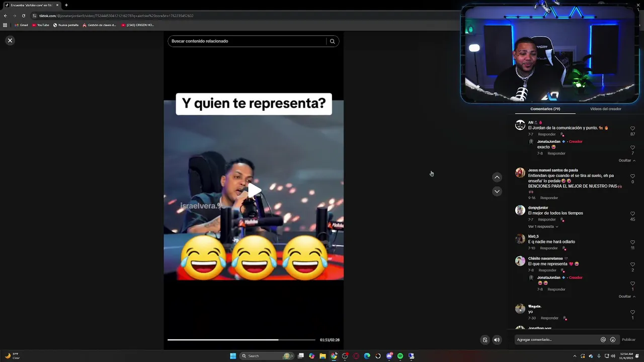Open the Gmail bookmark

click(21, 25)
